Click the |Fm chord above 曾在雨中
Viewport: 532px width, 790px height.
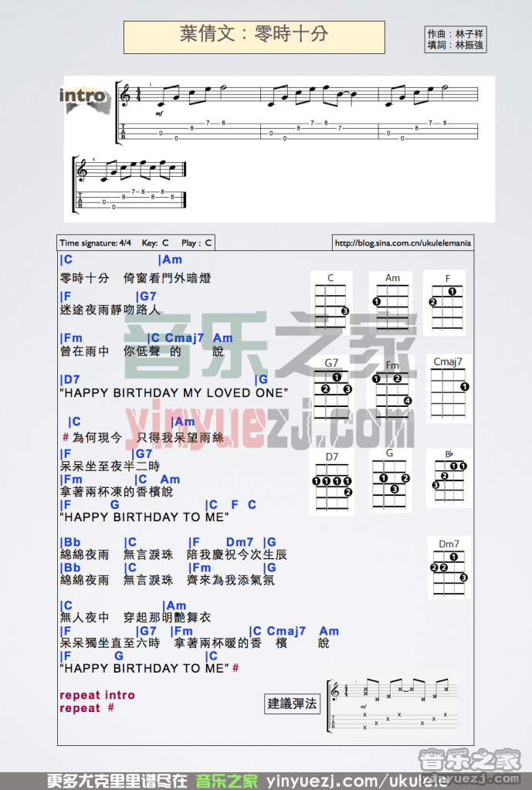pyautogui.click(x=71, y=338)
